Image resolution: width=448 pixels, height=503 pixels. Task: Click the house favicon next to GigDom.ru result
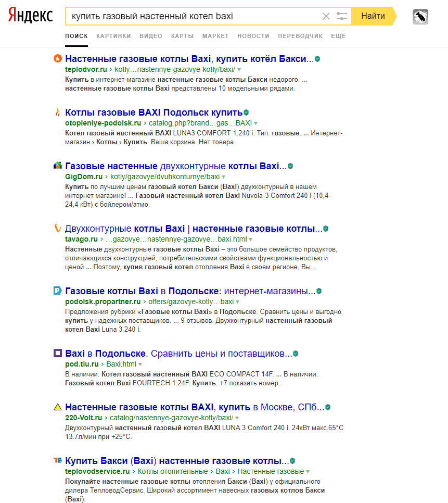tap(57, 165)
